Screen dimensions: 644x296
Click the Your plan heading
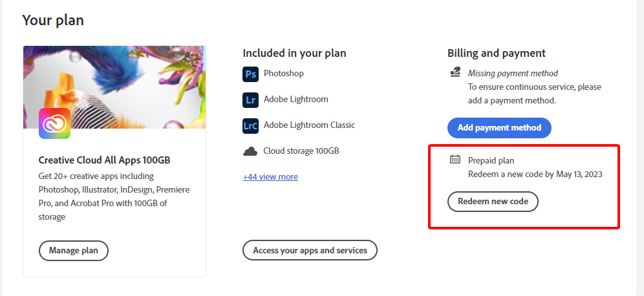(53, 20)
